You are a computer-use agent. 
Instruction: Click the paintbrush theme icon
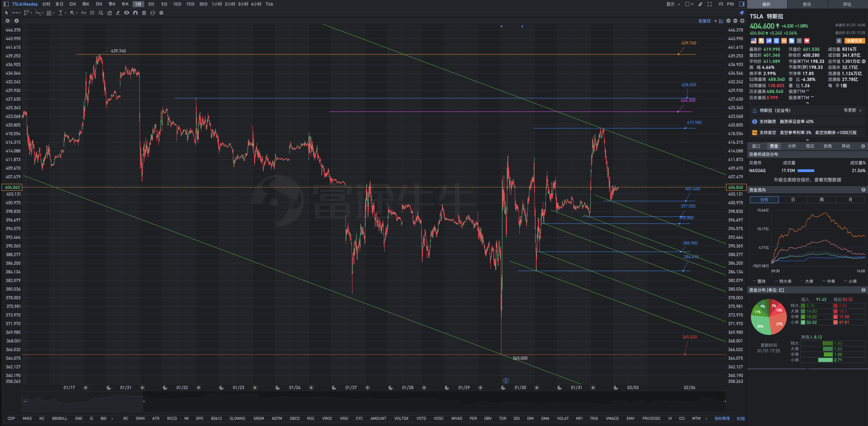point(700,4)
